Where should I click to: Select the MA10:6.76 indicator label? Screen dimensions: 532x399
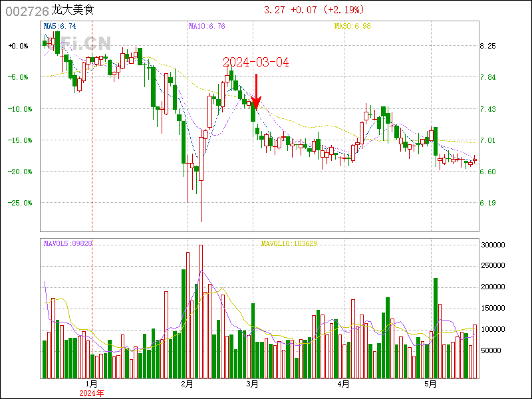pyautogui.click(x=207, y=26)
